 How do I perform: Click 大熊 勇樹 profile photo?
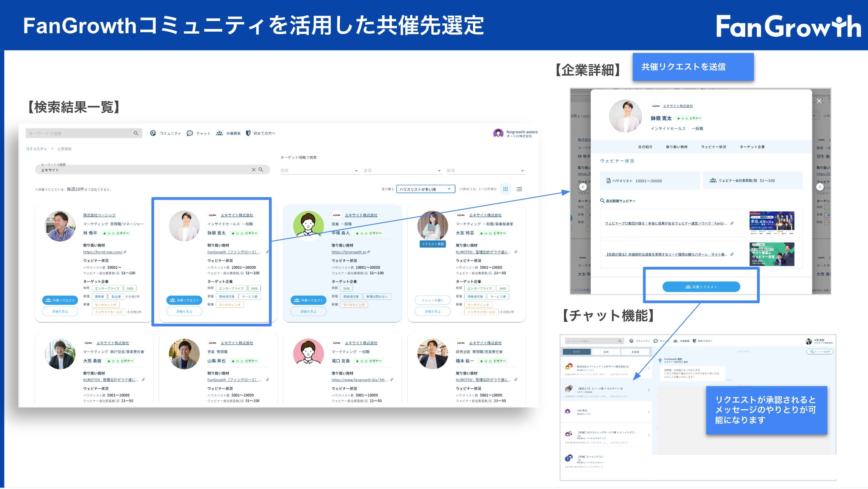(x=60, y=354)
